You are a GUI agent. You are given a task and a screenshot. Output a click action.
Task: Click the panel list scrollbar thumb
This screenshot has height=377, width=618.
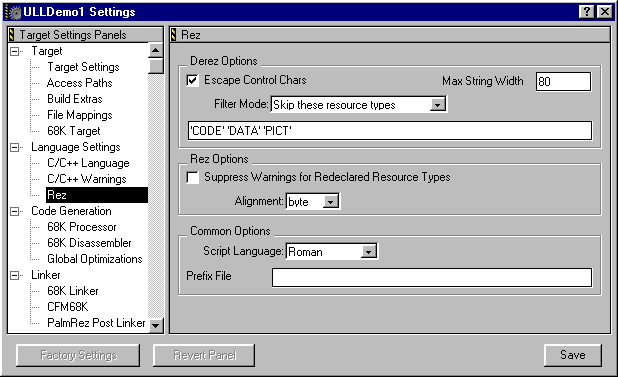click(x=156, y=66)
